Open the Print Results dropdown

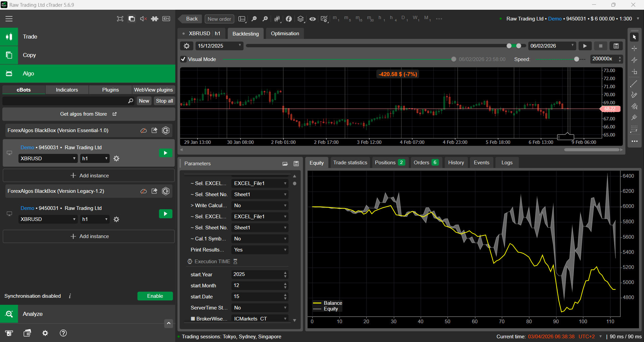[x=260, y=250]
